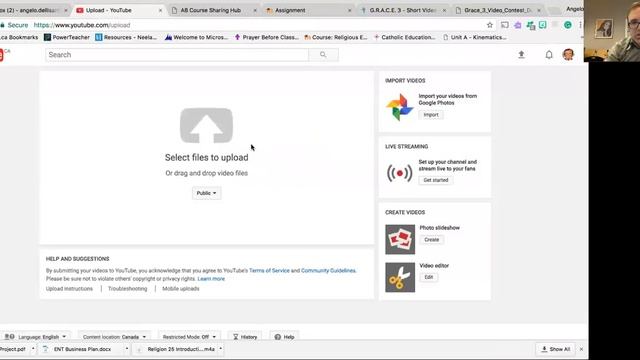Open the Language: English dropdown
This screenshot has height=360, width=640.
tap(36, 337)
